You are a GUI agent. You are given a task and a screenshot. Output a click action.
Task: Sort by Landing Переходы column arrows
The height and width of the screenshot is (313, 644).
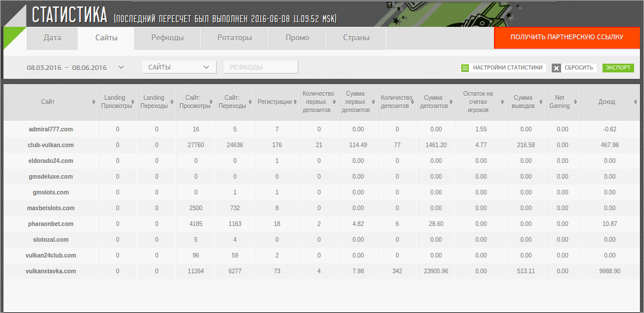point(172,102)
